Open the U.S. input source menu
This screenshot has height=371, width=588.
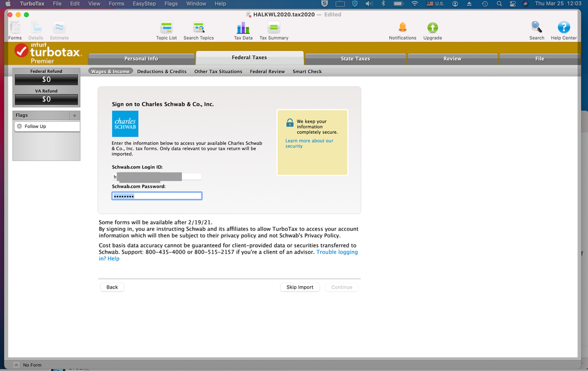pos(435,4)
